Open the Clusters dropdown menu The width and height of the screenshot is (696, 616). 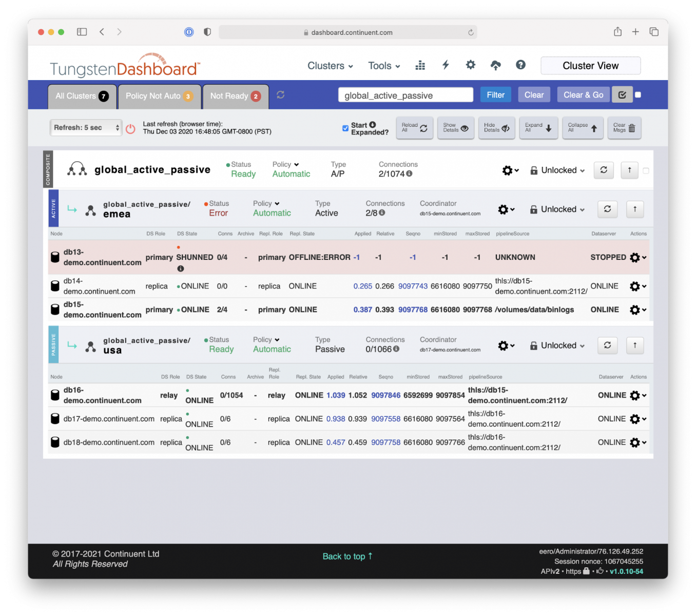(330, 66)
